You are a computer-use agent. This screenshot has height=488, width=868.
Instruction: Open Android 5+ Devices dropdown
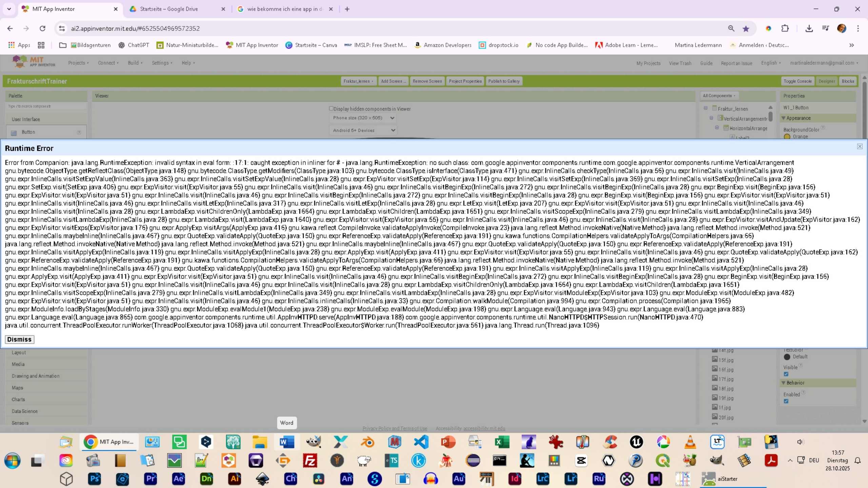[x=363, y=130]
